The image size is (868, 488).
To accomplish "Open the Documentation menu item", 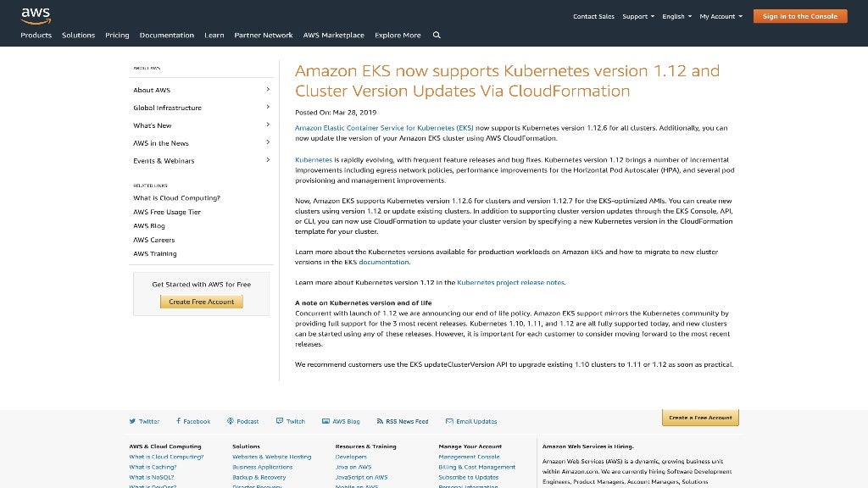I will pyautogui.click(x=167, y=35).
